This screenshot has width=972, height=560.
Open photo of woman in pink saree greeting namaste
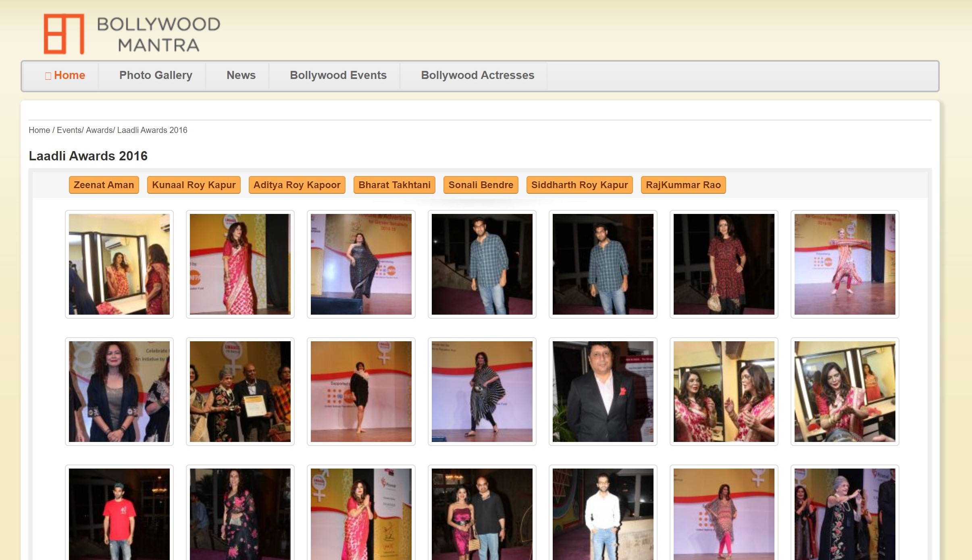(361, 514)
